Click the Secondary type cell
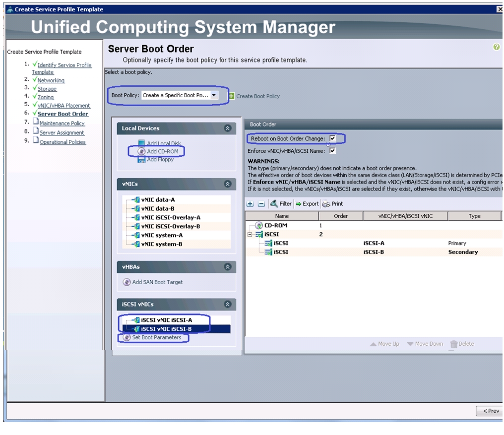 click(x=463, y=252)
